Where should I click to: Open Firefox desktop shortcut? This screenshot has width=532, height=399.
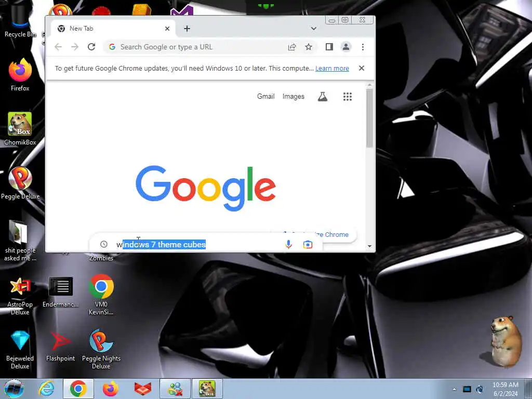pos(20,75)
